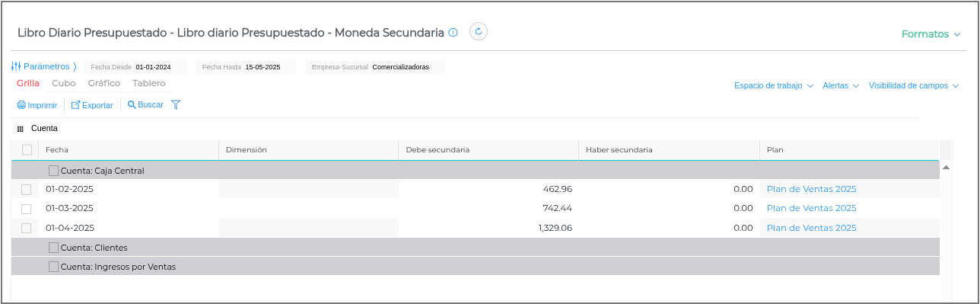Click the Fecha Desde date field
This screenshot has width=980, height=304.
pos(135,67)
